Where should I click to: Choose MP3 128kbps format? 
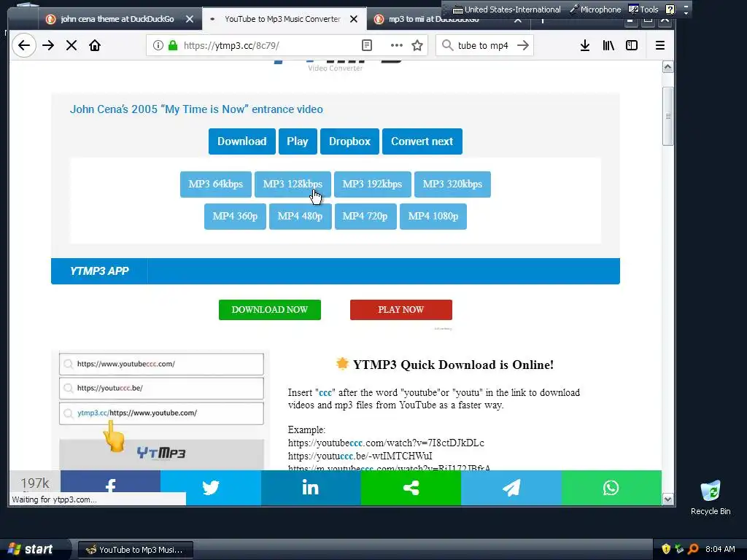point(293,184)
